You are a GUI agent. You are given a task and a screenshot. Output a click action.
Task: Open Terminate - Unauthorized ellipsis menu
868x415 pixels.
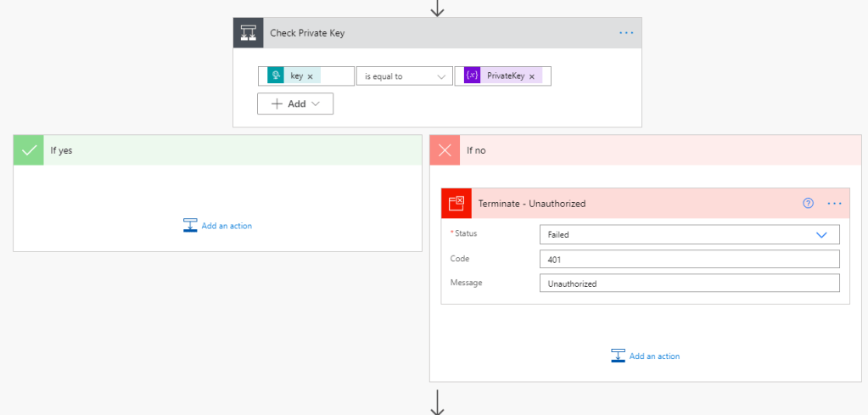tap(834, 204)
